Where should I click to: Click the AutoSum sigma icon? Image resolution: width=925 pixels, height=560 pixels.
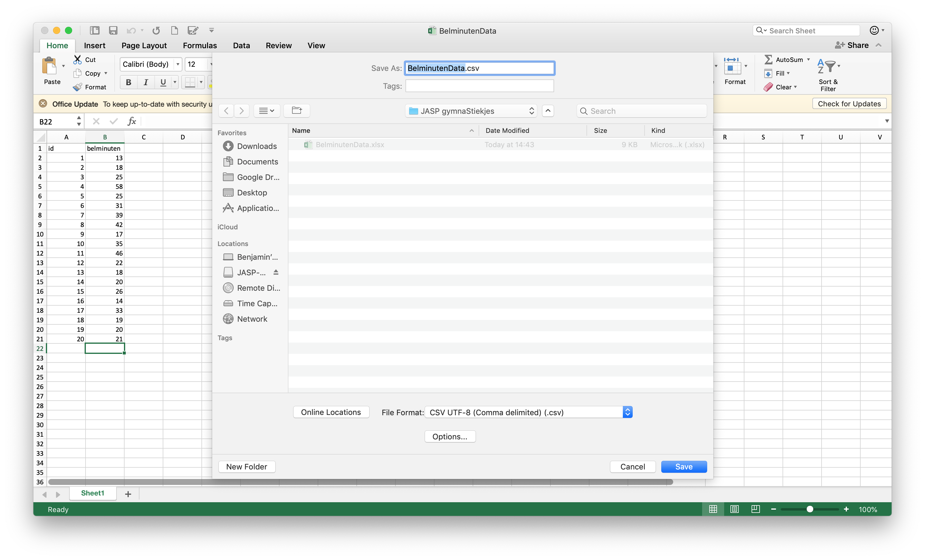tap(768, 59)
